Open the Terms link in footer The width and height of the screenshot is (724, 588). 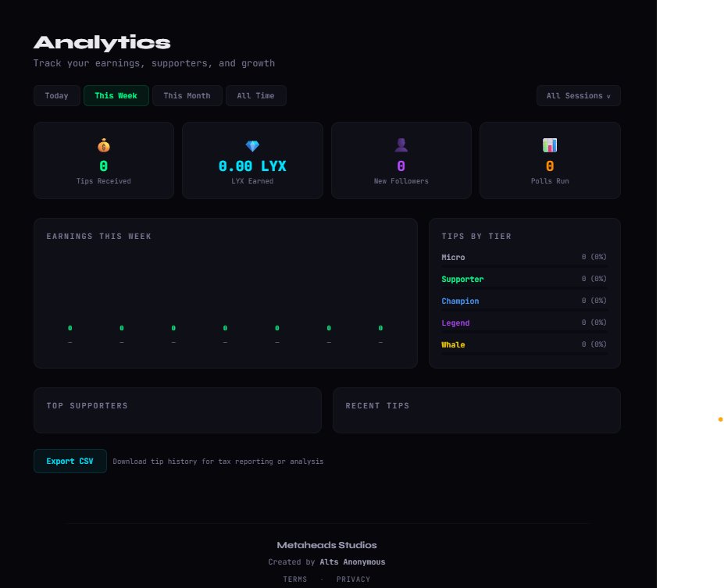(295, 579)
